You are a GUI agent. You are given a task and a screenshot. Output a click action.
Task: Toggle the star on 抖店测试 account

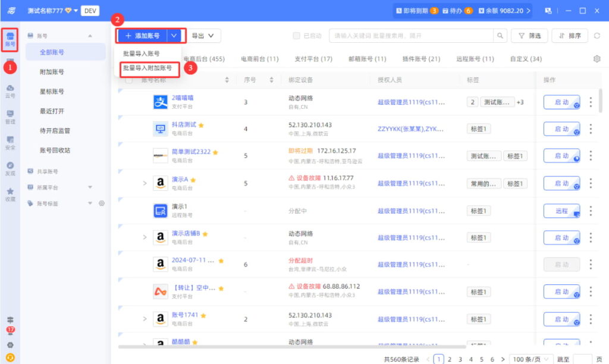coord(201,125)
